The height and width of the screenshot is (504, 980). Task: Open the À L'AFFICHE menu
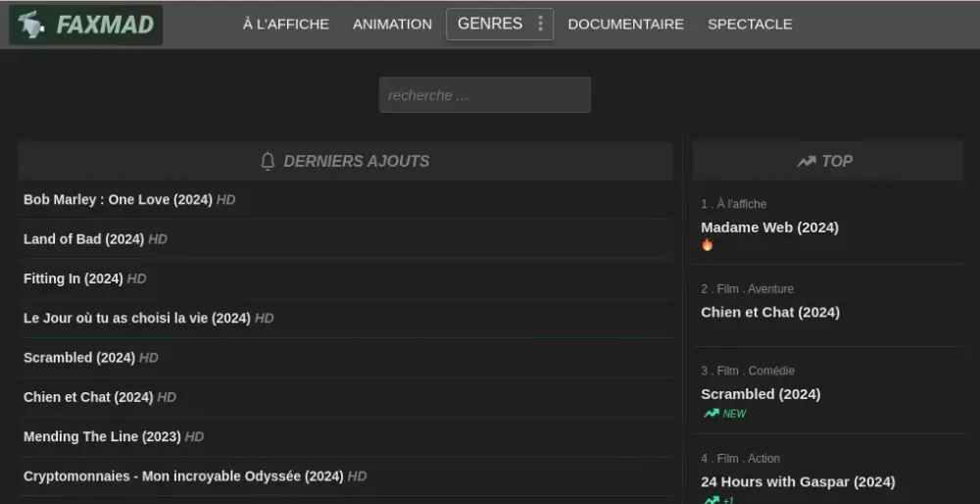tap(285, 25)
